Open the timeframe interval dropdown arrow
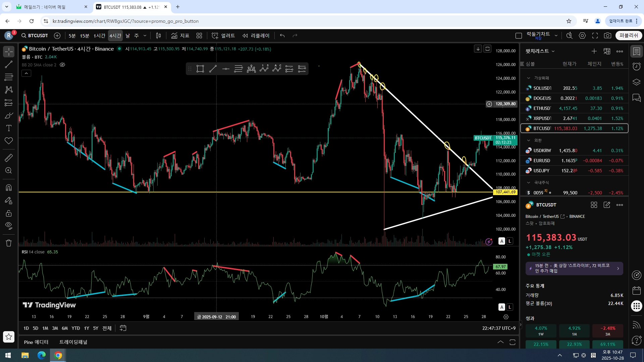 click(145, 36)
